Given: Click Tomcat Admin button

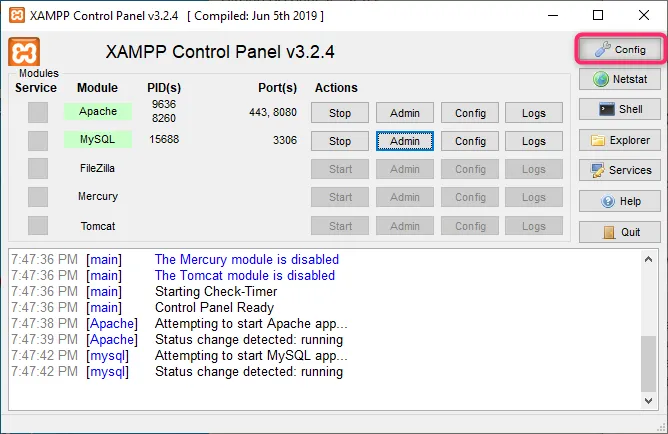Looking at the screenshot, I should click(405, 226).
